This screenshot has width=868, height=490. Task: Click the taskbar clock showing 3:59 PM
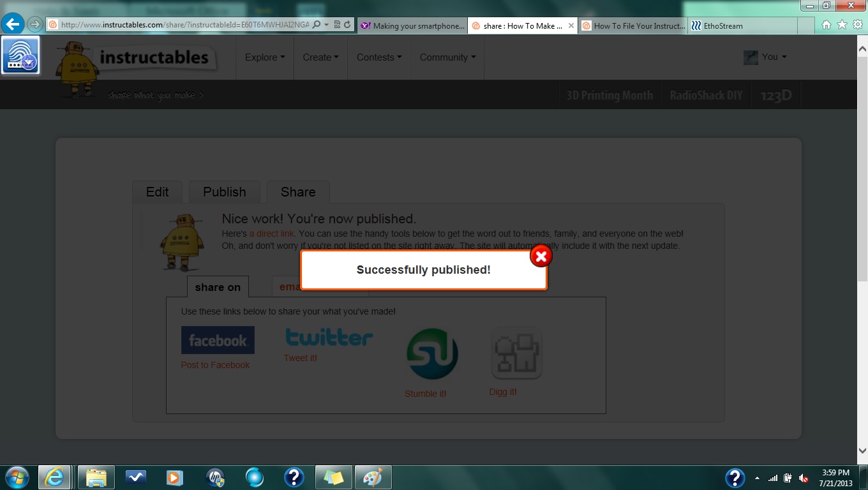pos(835,478)
